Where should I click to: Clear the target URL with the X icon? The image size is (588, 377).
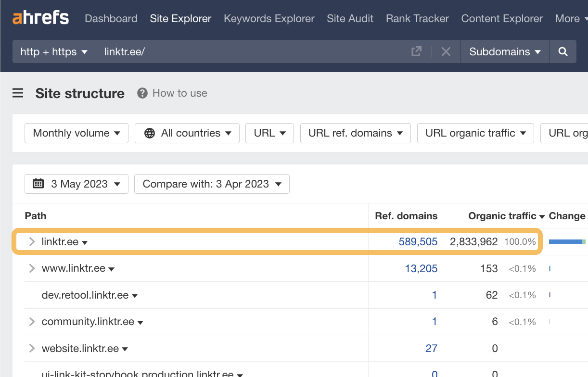coord(446,51)
